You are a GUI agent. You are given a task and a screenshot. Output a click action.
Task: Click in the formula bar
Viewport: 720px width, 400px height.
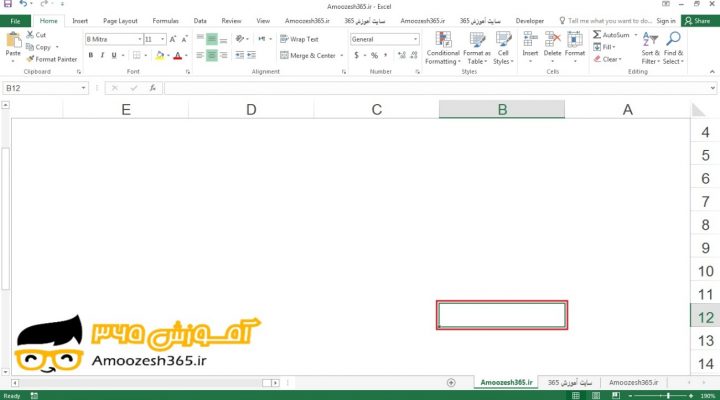coord(436,88)
